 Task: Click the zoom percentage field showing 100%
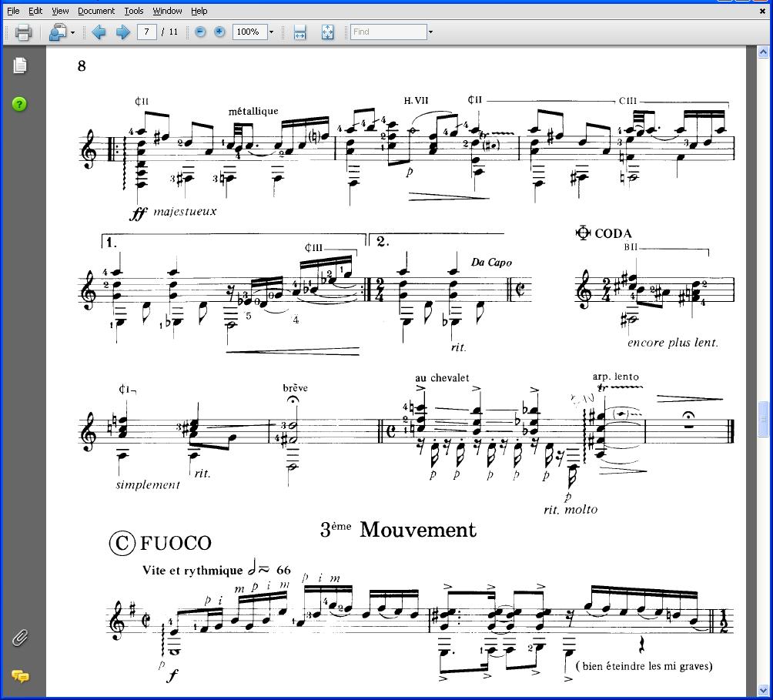click(250, 32)
